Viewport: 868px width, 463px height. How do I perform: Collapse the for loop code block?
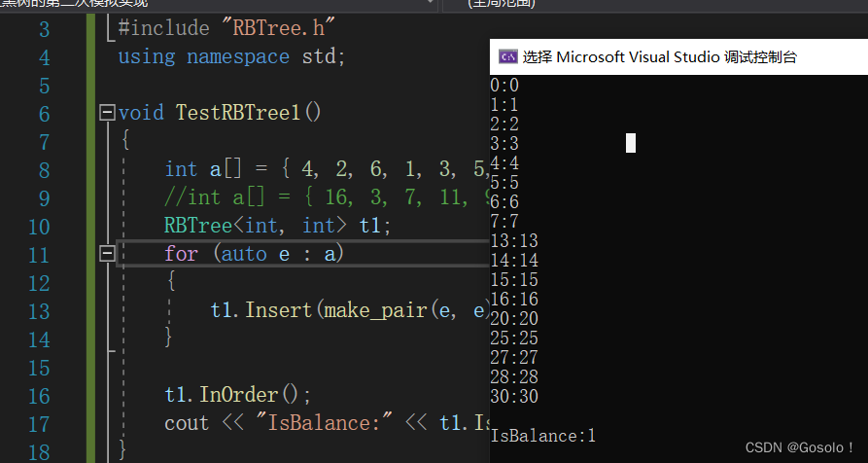[x=107, y=255]
